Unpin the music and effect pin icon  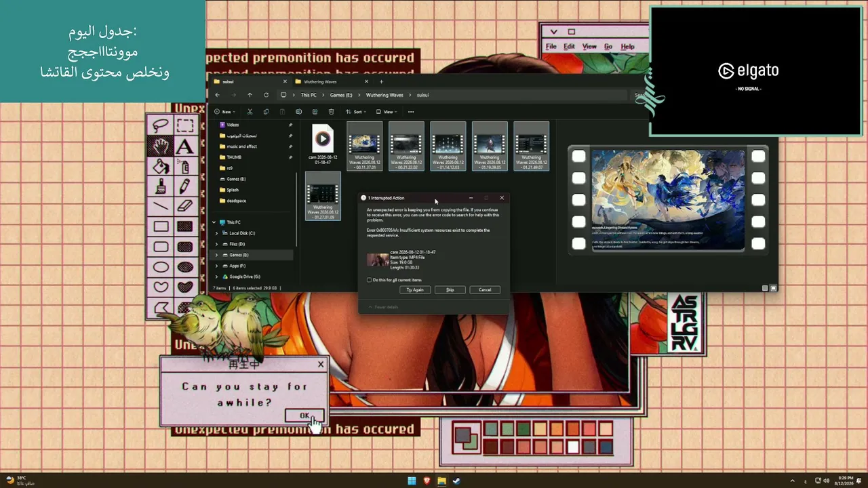[290, 146]
